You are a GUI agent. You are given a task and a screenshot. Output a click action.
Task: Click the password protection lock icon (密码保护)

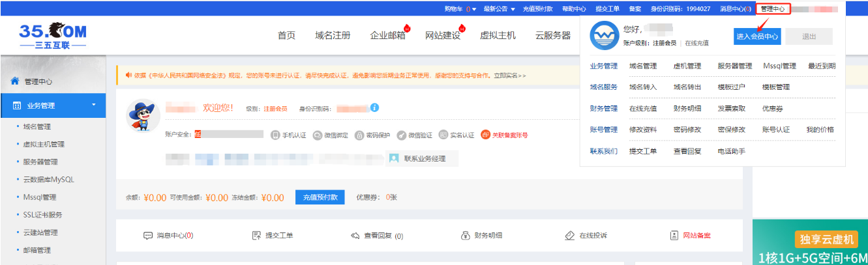[359, 135]
